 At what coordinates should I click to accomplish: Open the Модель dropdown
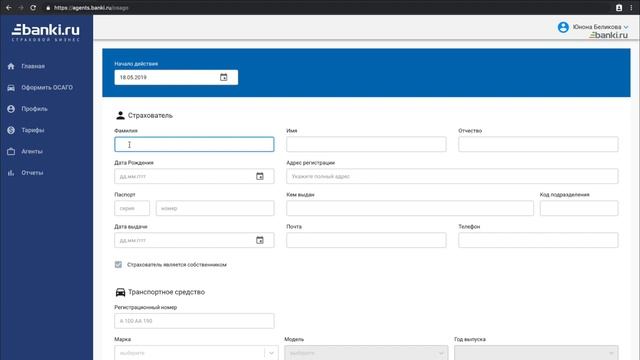click(366, 353)
